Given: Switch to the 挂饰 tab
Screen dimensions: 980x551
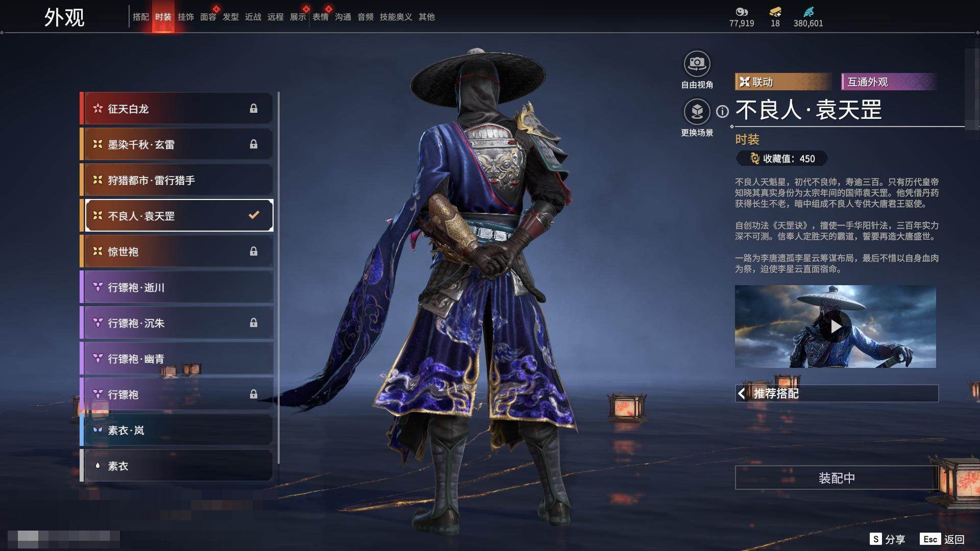Looking at the screenshot, I should [186, 17].
